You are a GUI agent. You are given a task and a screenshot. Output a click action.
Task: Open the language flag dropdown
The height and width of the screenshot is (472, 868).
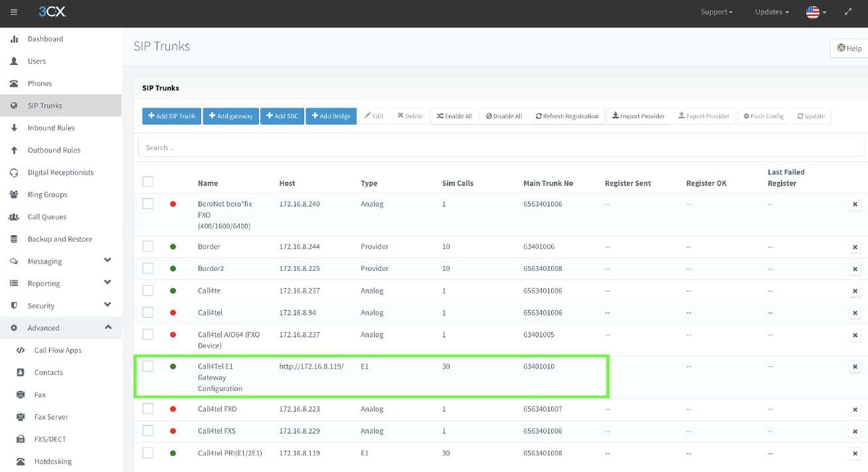816,12
